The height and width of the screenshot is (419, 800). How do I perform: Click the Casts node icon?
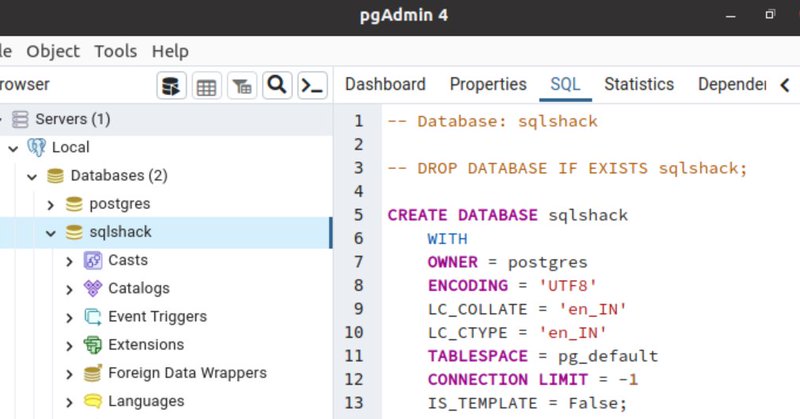[93, 260]
